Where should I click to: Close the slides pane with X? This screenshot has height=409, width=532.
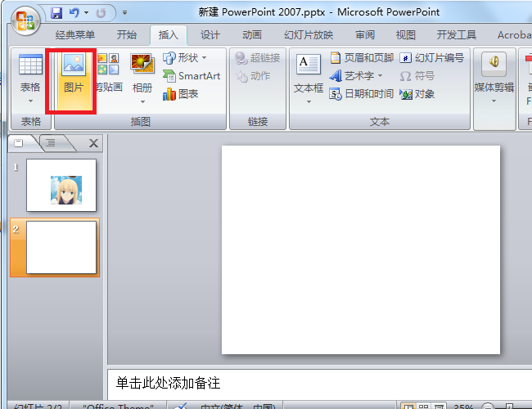coord(93,143)
